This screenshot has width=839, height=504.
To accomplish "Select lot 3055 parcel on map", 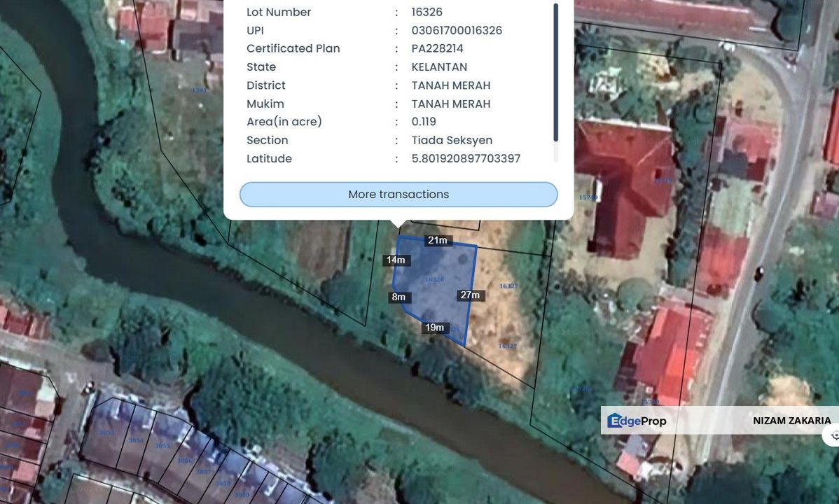I will click(162, 446).
